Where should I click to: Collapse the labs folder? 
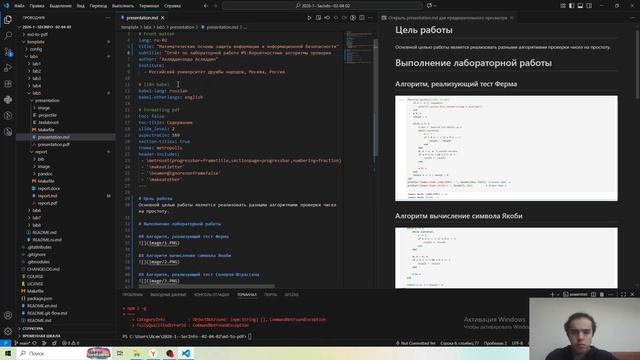pos(34,56)
